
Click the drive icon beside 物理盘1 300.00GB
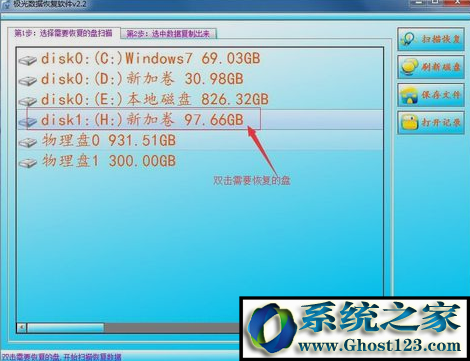(28, 163)
